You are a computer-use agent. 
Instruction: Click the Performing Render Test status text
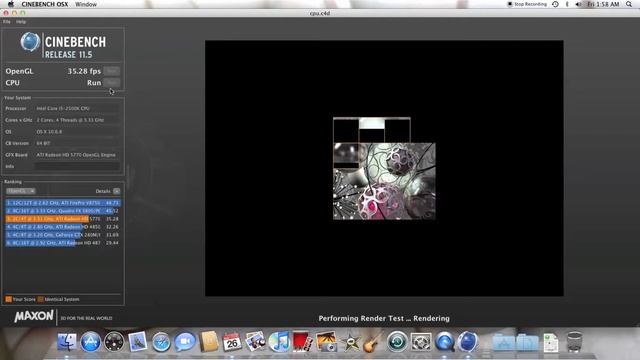[x=384, y=318]
